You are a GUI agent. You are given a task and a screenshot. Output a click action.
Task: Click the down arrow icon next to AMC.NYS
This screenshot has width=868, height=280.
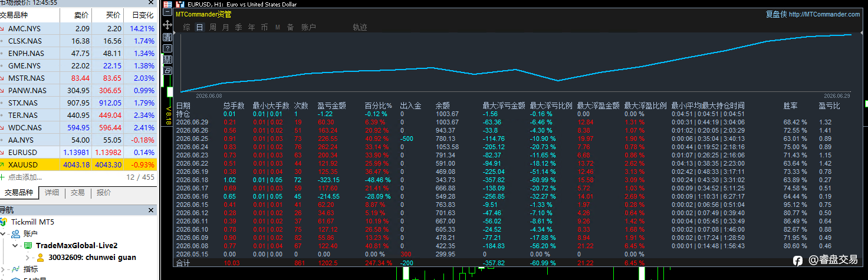point(3,28)
